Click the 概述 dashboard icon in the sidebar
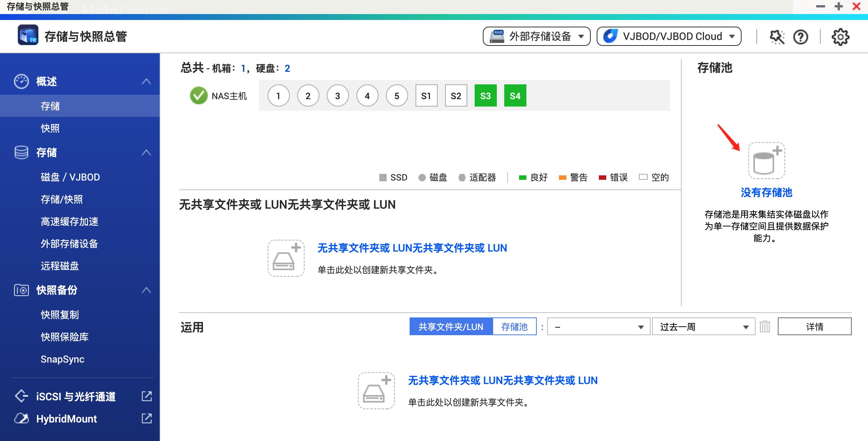 21,81
